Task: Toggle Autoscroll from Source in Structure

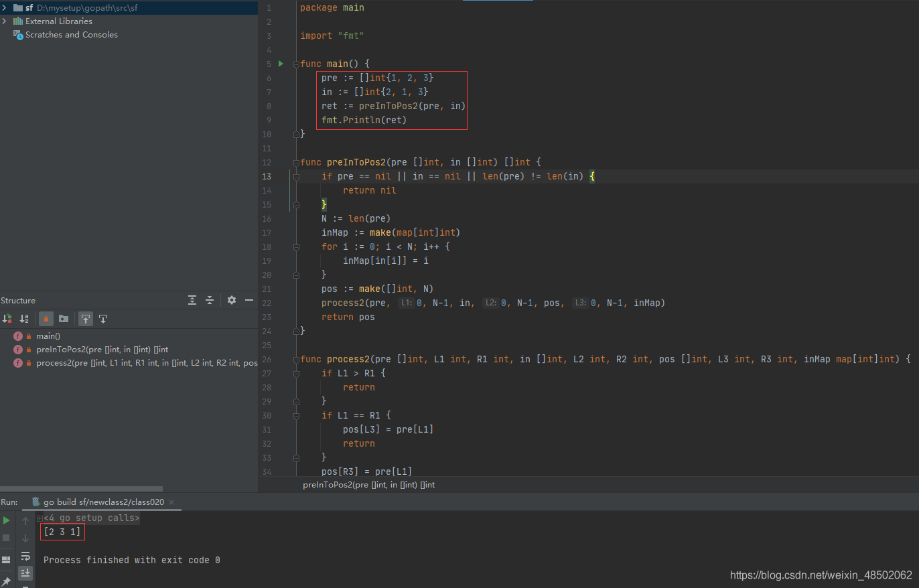Action: click(x=103, y=319)
